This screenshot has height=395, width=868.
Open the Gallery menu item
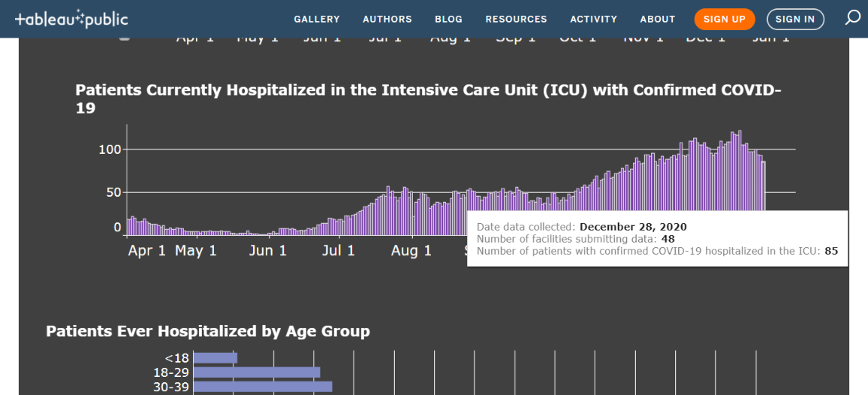point(316,20)
